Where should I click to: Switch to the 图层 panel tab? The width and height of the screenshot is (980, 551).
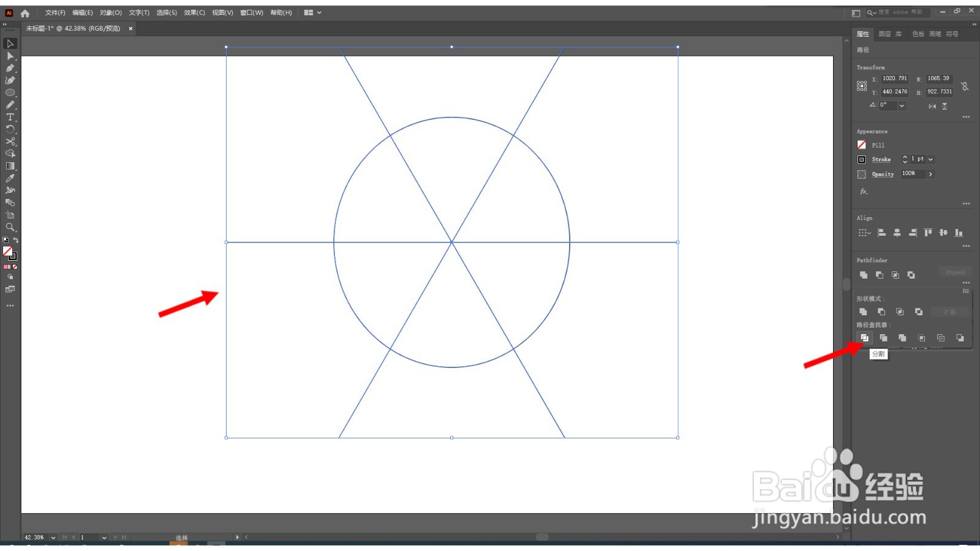point(884,34)
